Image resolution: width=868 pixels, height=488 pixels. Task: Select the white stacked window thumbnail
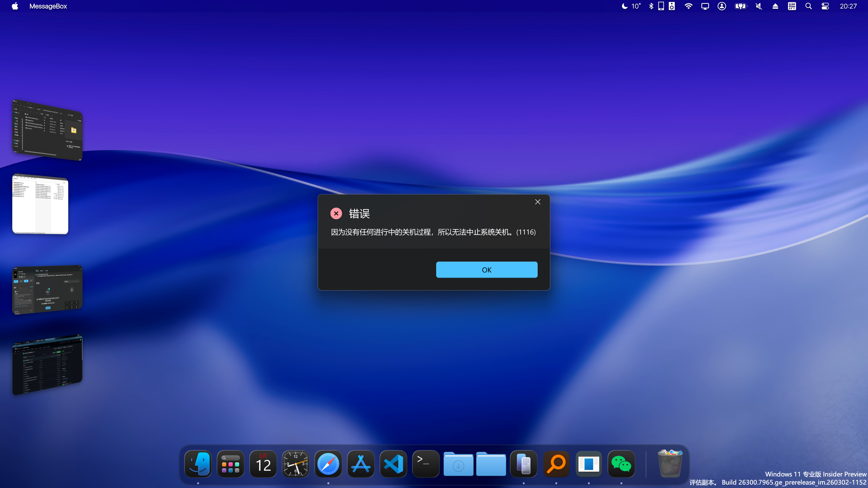pyautogui.click(x=40, y=204)
